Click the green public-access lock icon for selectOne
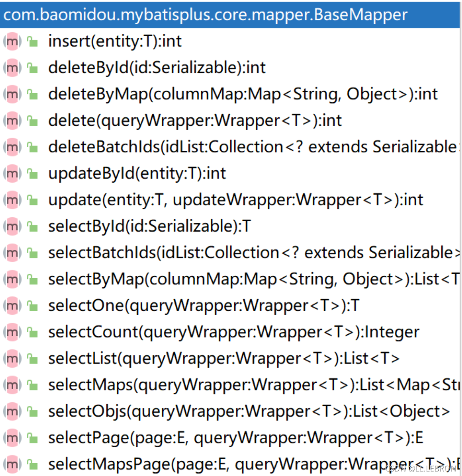 (32, 306)
